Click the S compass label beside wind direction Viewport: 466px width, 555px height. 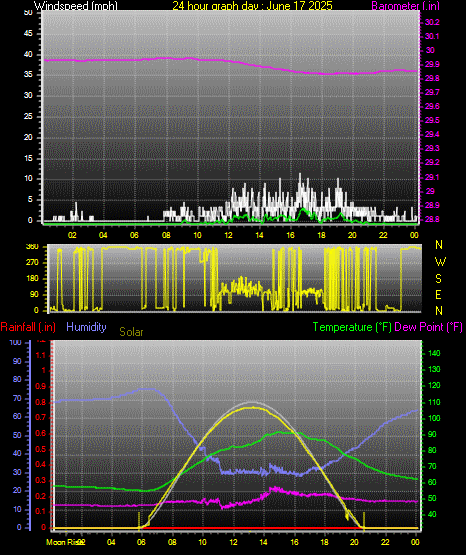tap(438, 279)
